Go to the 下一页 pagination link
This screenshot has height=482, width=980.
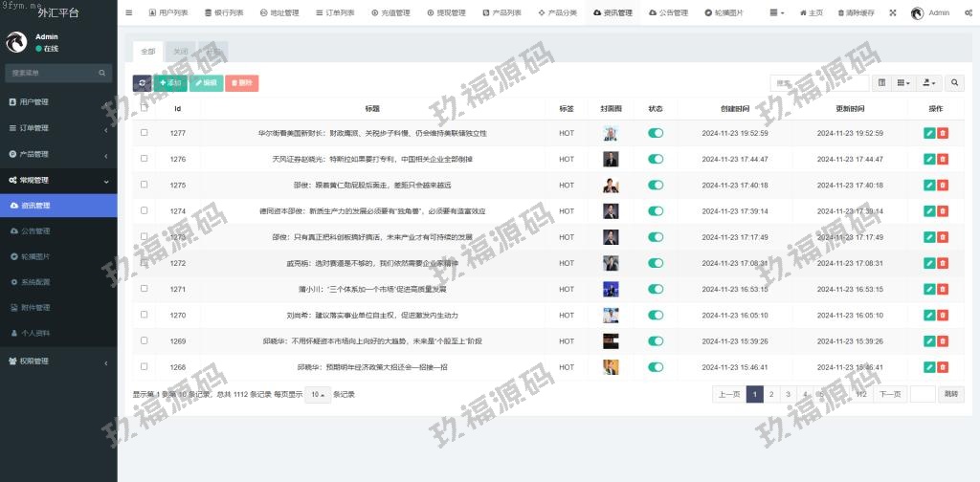(891, 394)
